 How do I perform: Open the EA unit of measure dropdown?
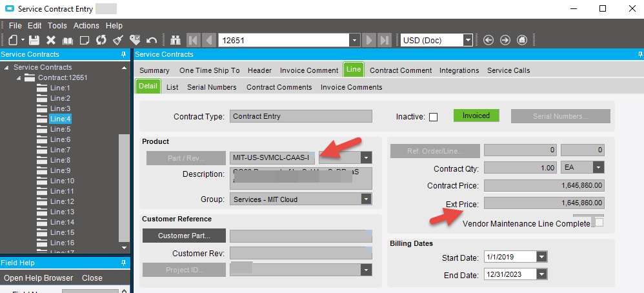pos(599,167)
